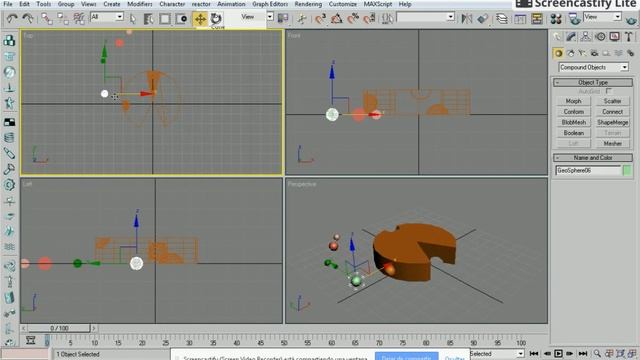Click the time slider left arrow
This screenshot has height=360, width=640.
[x=24, y=328]
